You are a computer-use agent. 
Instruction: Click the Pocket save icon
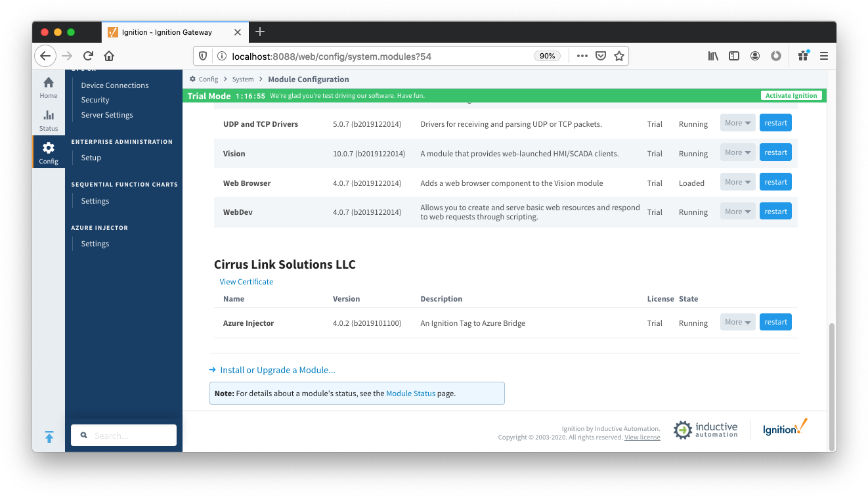[600, 56]
